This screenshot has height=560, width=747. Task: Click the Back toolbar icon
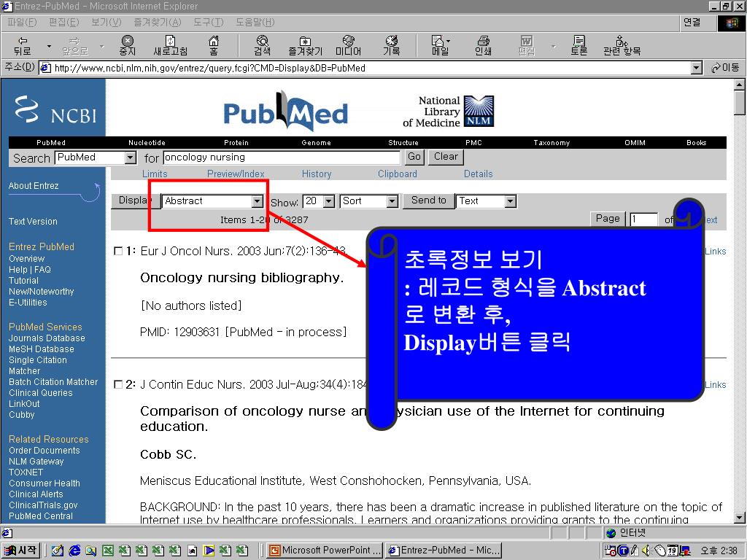(23, 46)
